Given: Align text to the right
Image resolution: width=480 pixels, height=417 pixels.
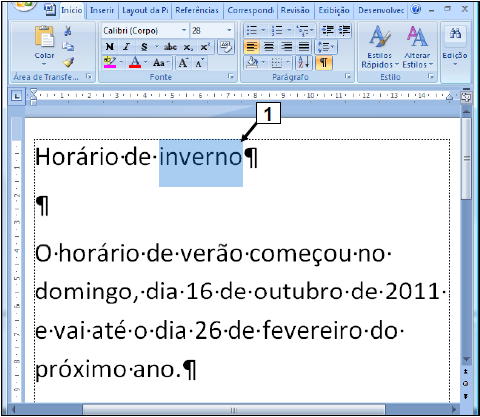Looking at the screenshot, I should click(286, 47).
